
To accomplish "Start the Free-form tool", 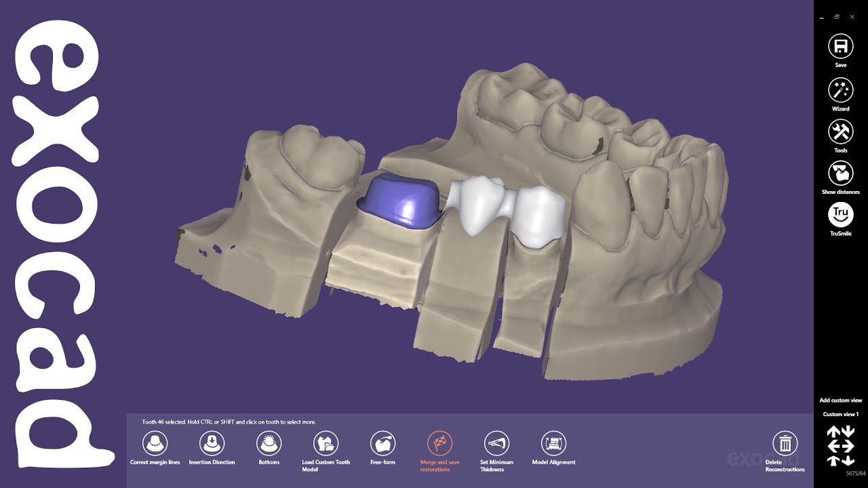I will (x=382, y=444).
